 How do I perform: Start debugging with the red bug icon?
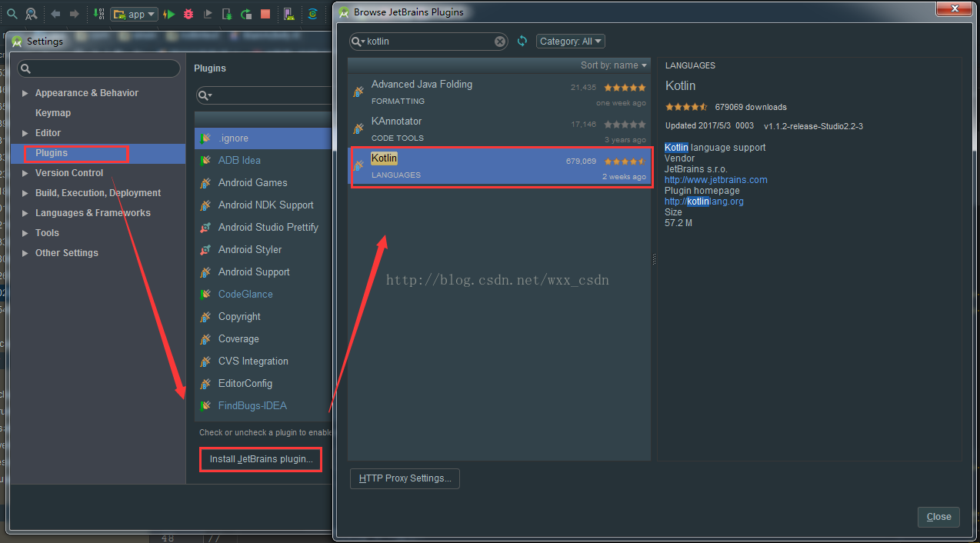pyautogui.click(x=188, y=14)
